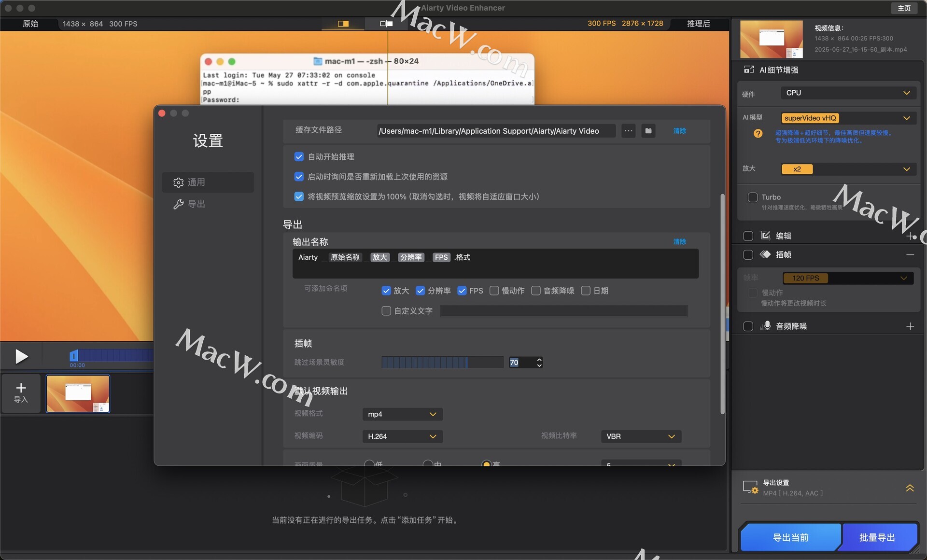Expand the 音频降噪 section plus
This screenshot has width=927, height=560.
910,326
